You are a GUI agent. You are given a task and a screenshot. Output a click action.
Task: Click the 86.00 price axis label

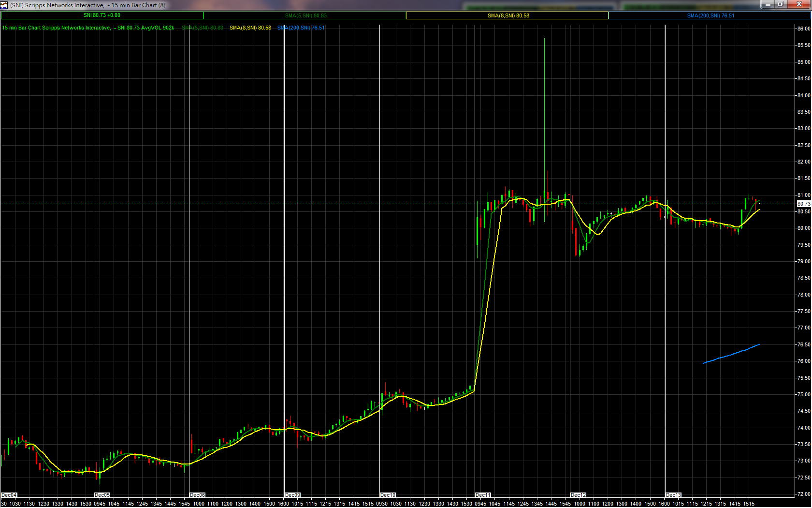click(x=804, y=29)
